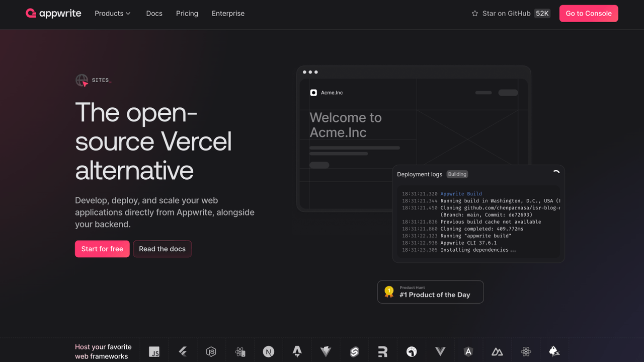The width and height of the screenshot is (644, 362).
Task: Open Read the docs button
Action: 162,249
